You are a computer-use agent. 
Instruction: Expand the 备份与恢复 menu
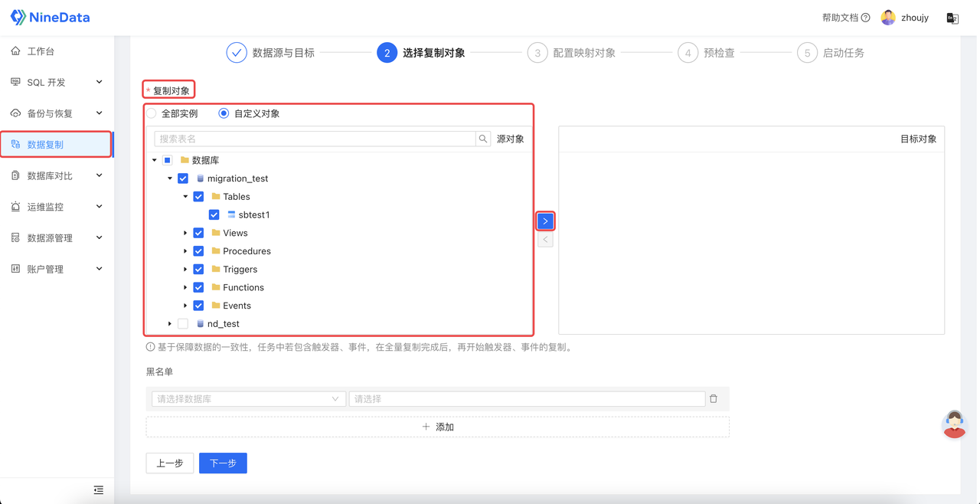tap(57, 113)
